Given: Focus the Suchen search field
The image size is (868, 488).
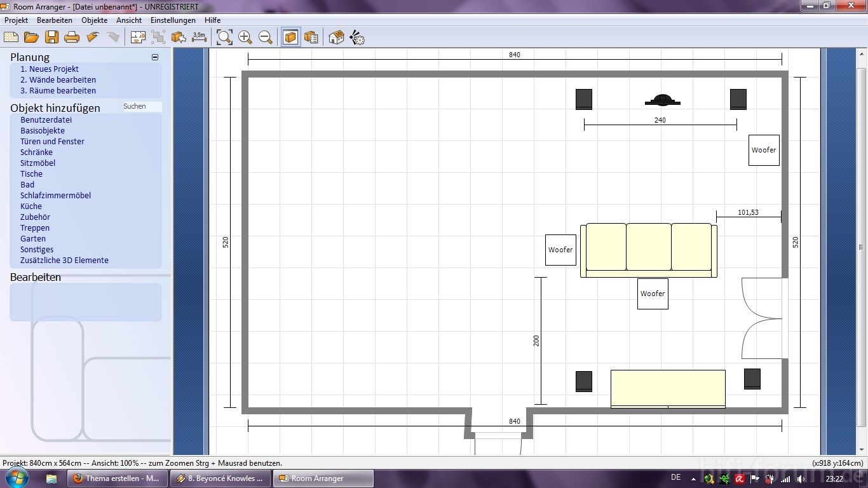Looking at the screenshot, I should pos(142,107).
